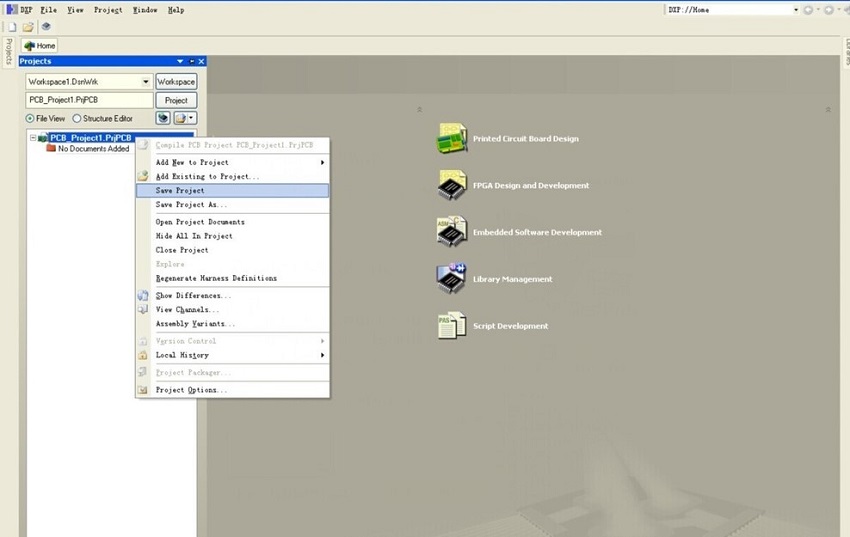
Task: Pin the Projects panel
Action: (x=191, y=61)
